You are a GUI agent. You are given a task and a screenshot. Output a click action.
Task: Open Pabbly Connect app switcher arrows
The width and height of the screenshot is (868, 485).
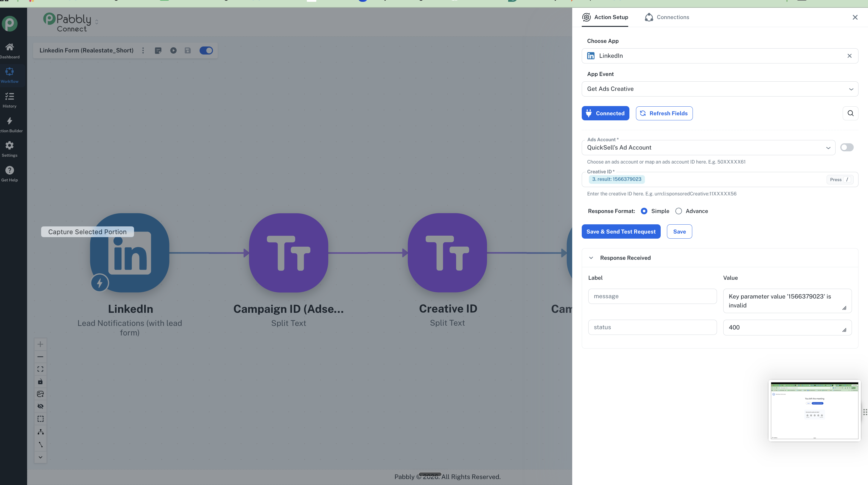97,22
